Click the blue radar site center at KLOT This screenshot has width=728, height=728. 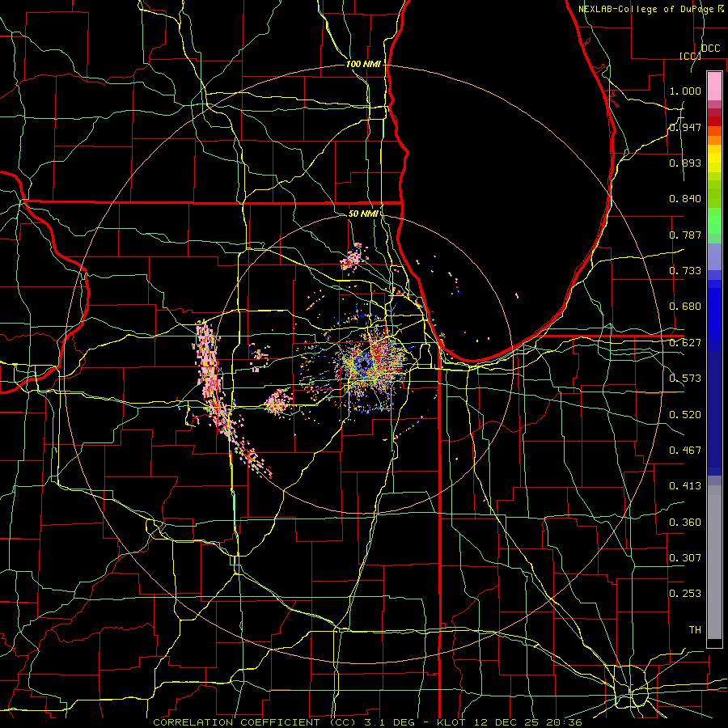tap(363, 365)
